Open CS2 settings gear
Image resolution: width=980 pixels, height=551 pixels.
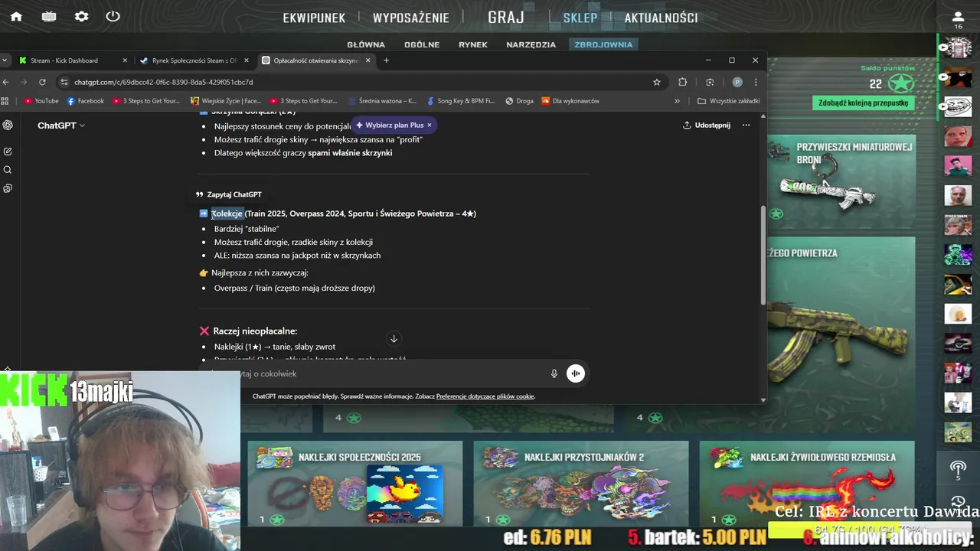[81, 16]
